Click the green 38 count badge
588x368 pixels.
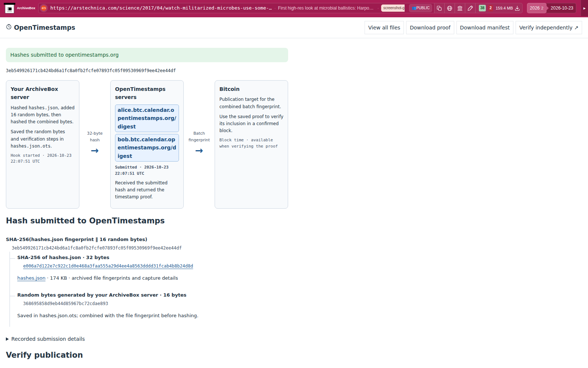pyautogui.click(x=482, y=8)
